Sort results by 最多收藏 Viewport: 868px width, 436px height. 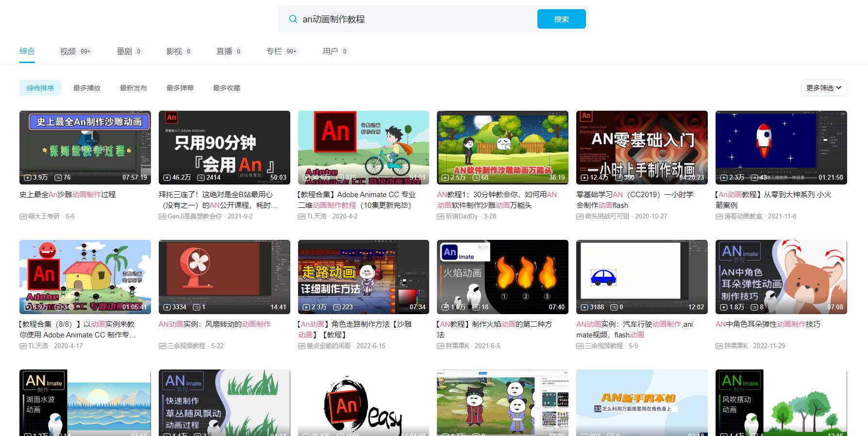coord(227,88)
